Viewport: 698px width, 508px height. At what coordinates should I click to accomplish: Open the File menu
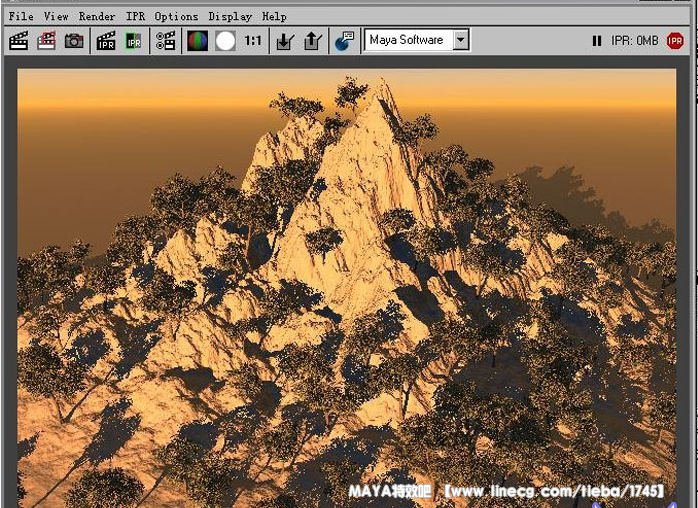20,16
